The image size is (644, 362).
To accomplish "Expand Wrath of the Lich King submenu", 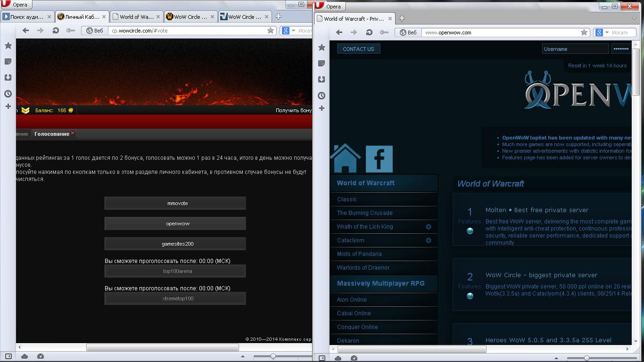I will click(x=429, y=227).
